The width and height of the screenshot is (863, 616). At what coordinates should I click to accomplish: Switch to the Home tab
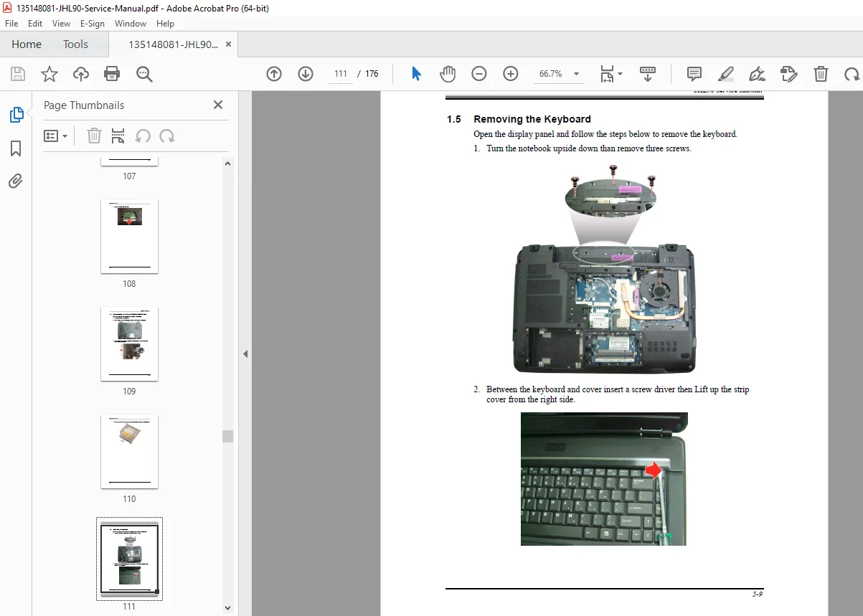(x=27, y=44)
